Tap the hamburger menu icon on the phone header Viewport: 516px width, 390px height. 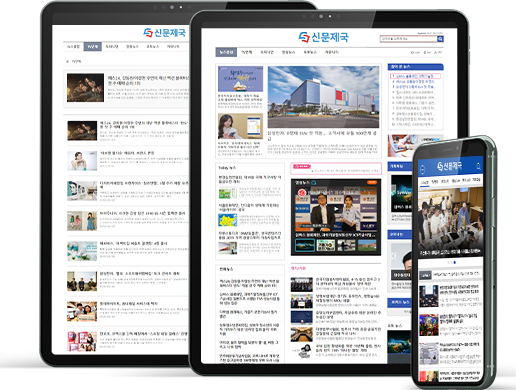click(x=423, y=169)
